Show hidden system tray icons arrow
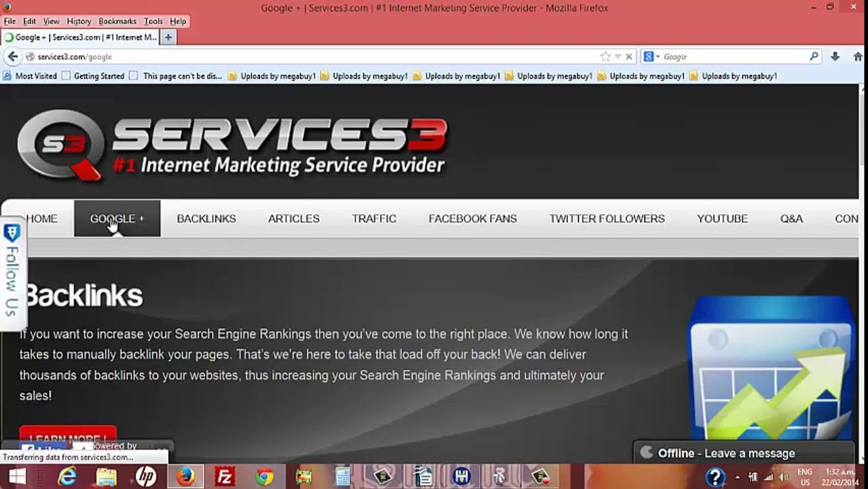This screenshot has width=868, height=489. click(x=737, y=477)
